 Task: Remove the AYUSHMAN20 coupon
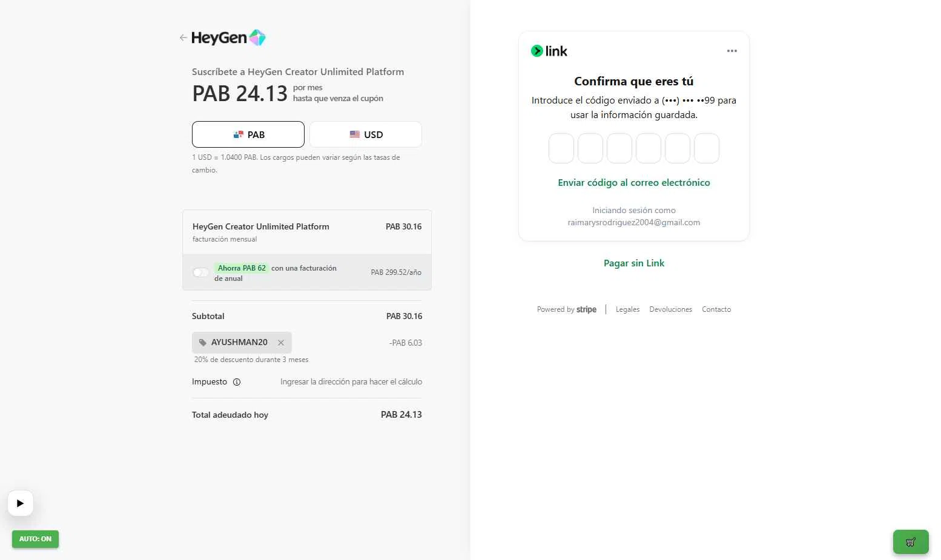tap(281, 343)
